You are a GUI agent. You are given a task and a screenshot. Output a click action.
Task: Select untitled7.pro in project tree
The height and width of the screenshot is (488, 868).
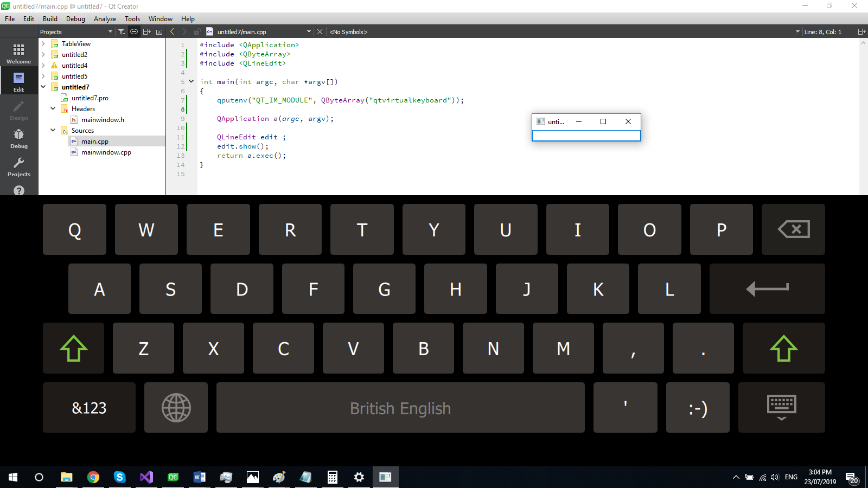click(x=90, y=98)
